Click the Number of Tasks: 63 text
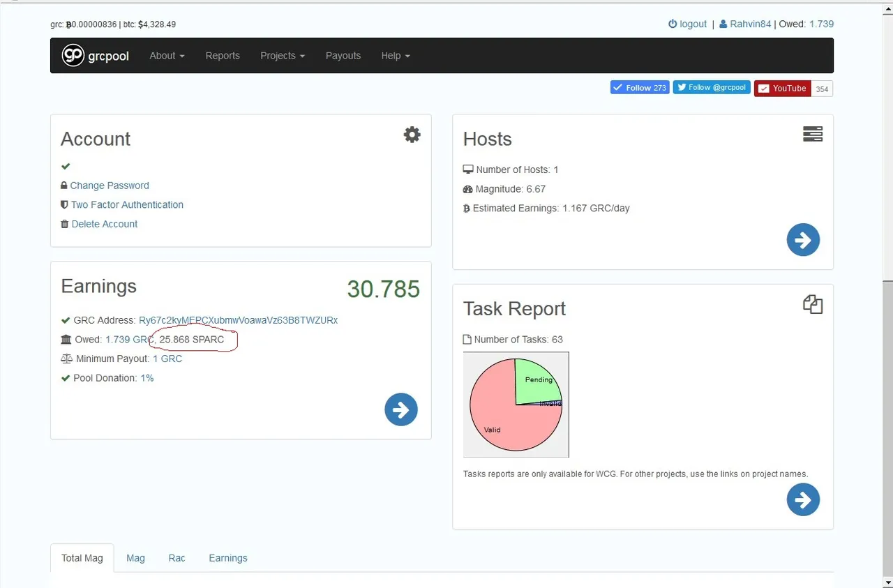The width and height of the screenshot is (893, 588). [x=518, y=339]
